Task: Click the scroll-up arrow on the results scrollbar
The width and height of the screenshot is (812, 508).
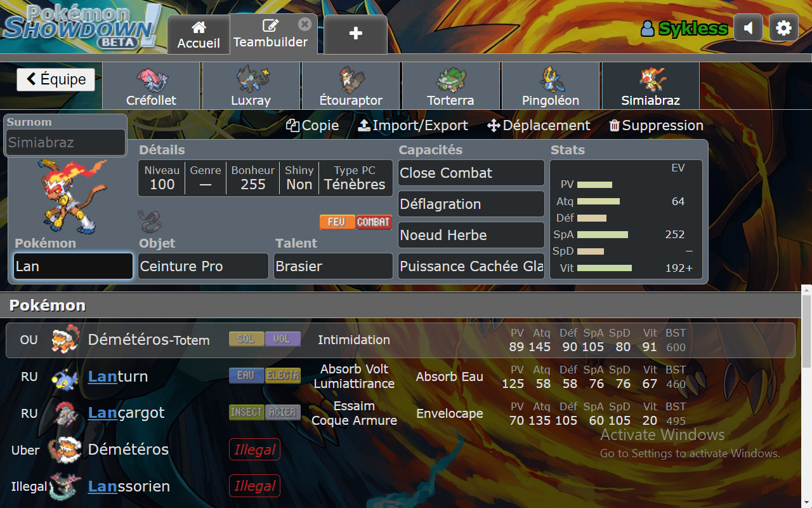Action: 806,290
